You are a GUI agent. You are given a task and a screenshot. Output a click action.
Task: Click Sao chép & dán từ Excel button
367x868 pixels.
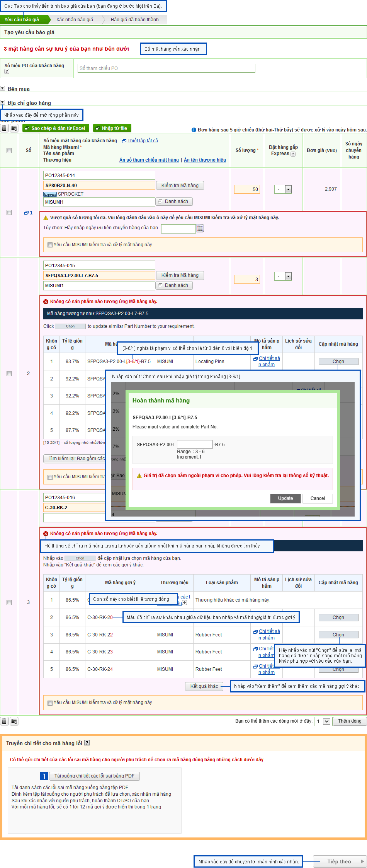(x=56, y=128)
